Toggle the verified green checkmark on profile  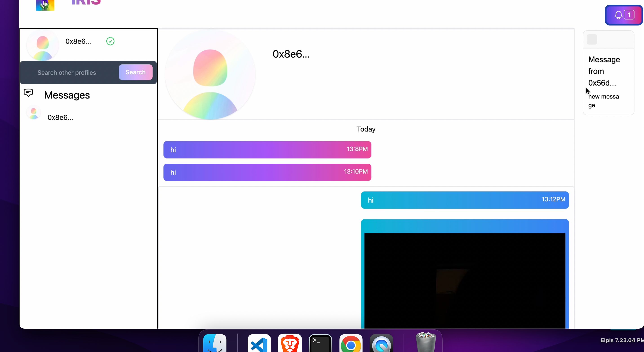pyautogui.click(x=110, y=41)
